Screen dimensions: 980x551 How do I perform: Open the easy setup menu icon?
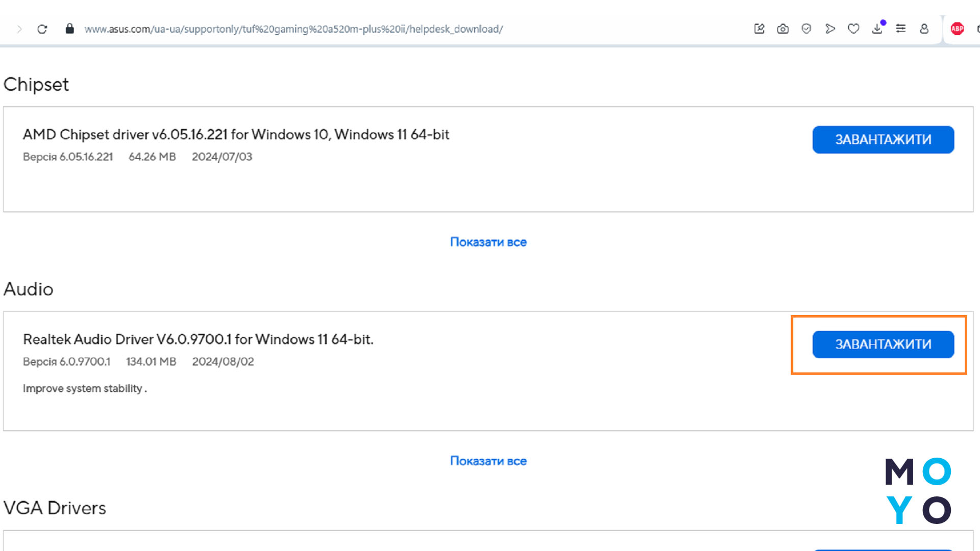pos(901,29)
